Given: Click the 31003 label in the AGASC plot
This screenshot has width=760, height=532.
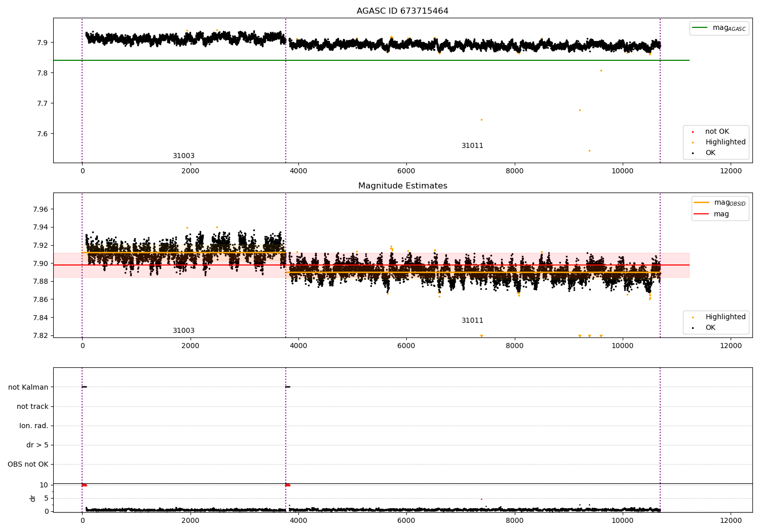Looking at the screenshot, I should [183, 156].
